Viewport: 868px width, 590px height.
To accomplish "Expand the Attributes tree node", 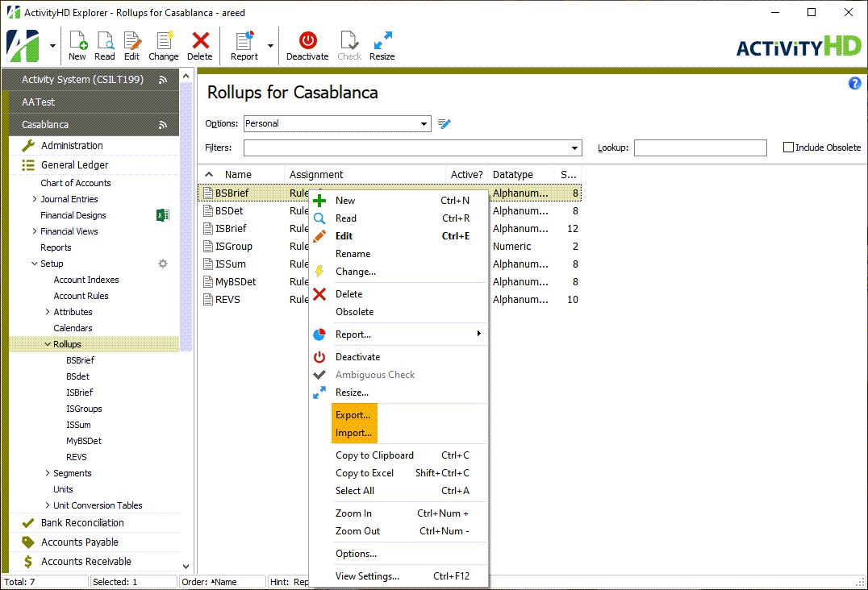I will (x=48, y=312).
